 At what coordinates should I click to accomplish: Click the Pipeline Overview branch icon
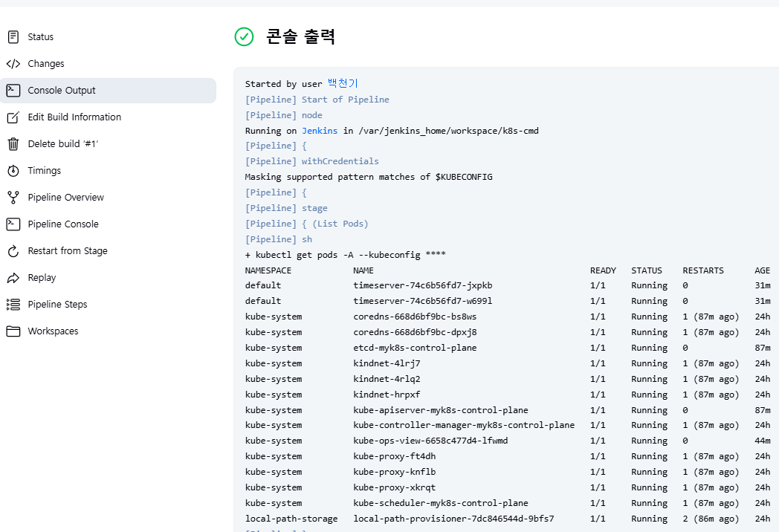coord(13,198)
